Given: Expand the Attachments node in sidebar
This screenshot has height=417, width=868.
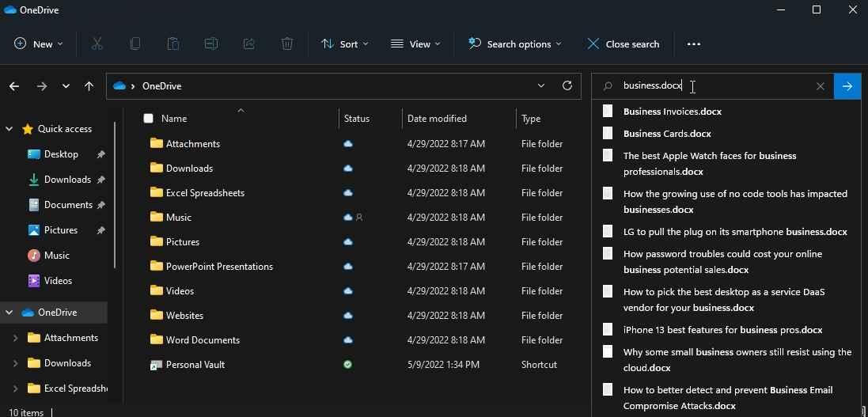Looking at the screenshot, I should (15, 338).
